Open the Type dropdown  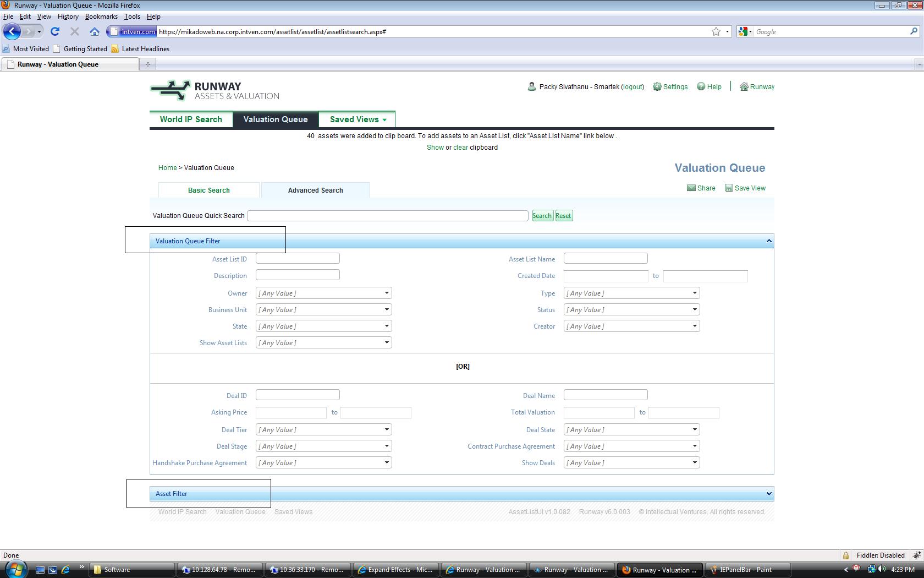click(x=632, y=293)
